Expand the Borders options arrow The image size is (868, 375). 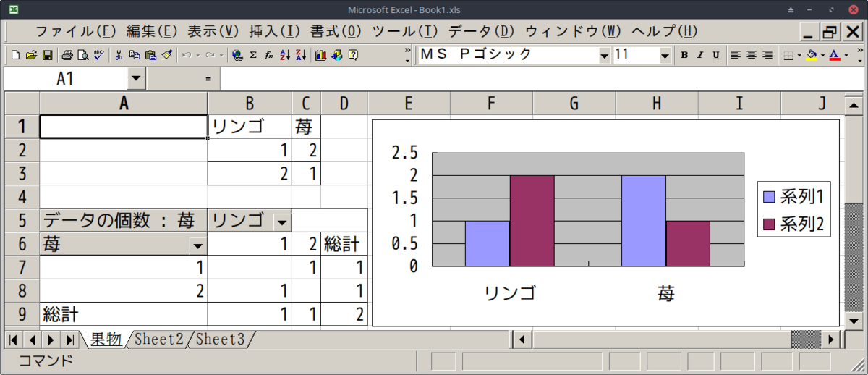(799, 55)
